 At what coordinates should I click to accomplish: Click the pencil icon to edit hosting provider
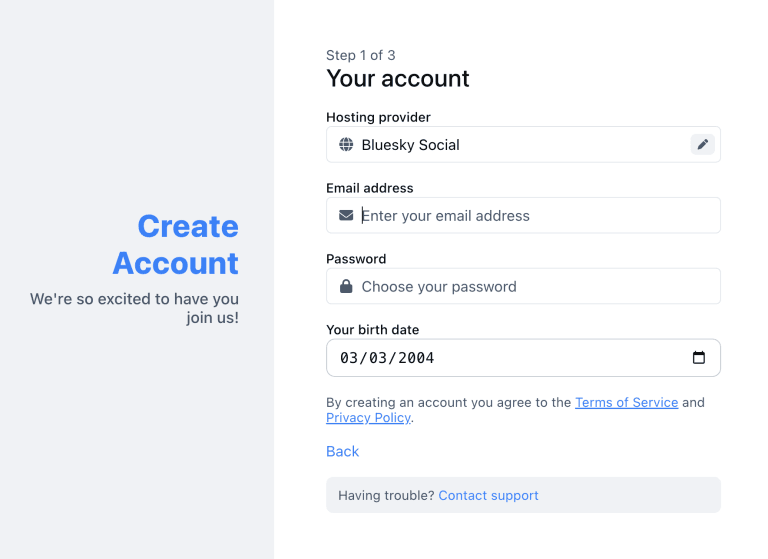[703, 145]
